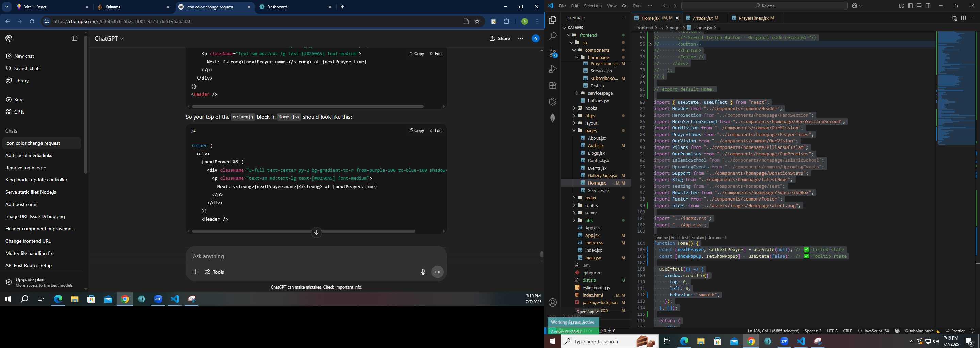Screen dimensions: 980x348
Task: Click Prettier status bar item
Action: [955, 331]
